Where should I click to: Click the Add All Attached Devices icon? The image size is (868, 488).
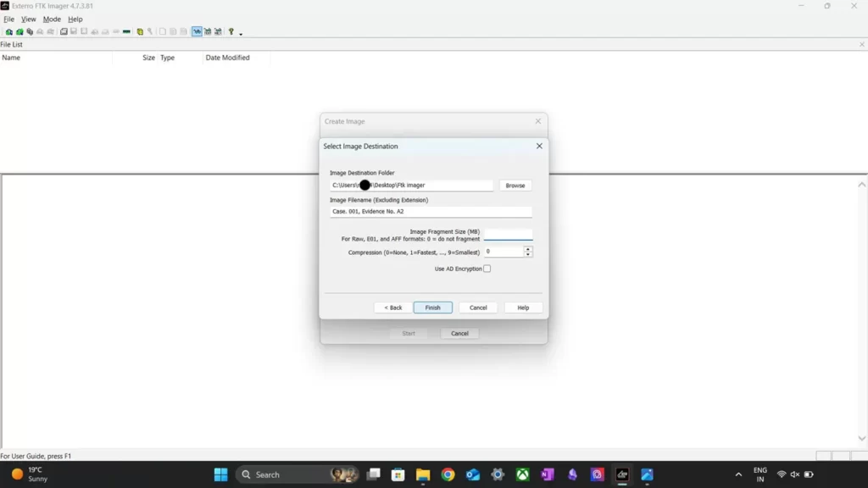pyautogui.click(x=19, y=32)
